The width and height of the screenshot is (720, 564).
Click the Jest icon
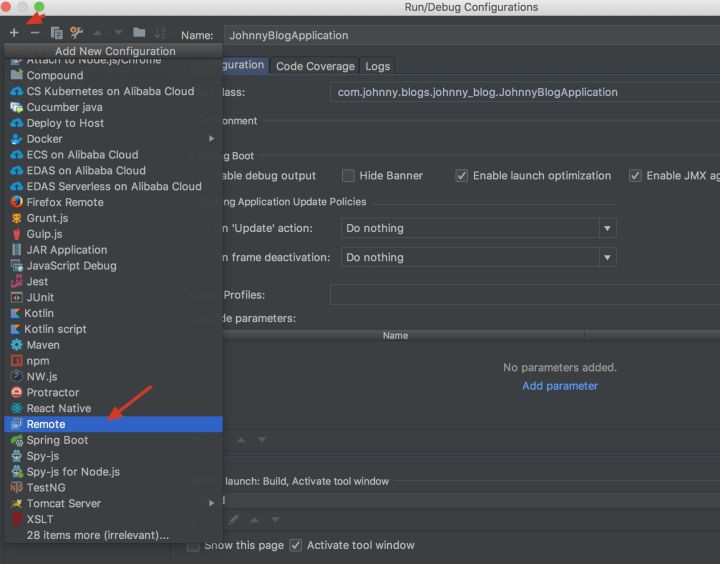pyautogui.click(x=17, y=282)
